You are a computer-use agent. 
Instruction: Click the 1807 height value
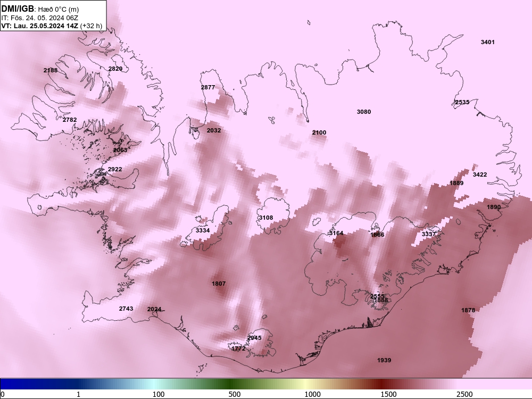(219, 284)
